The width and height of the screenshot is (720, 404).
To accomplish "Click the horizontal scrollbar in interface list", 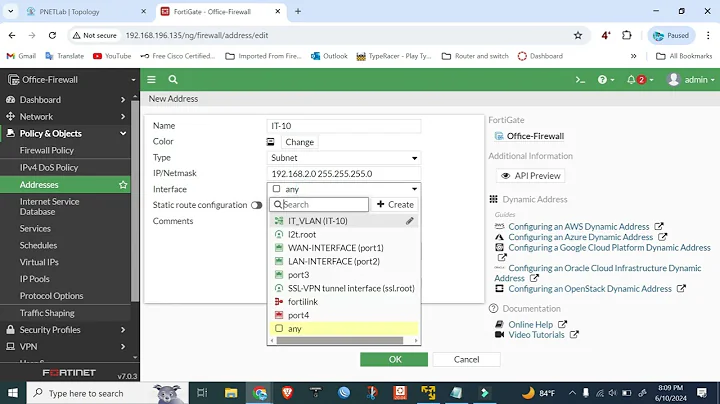I will click(340, 341).
